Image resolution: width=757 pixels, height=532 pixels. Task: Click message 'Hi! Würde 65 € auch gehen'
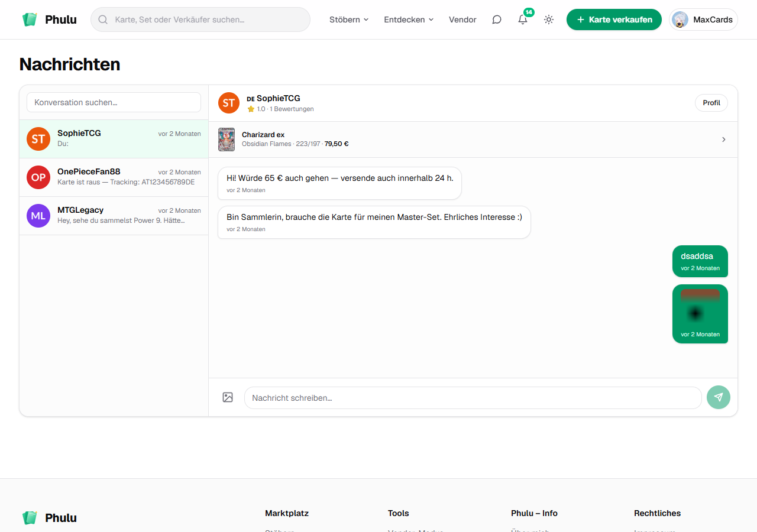click(x=339, y=183)
